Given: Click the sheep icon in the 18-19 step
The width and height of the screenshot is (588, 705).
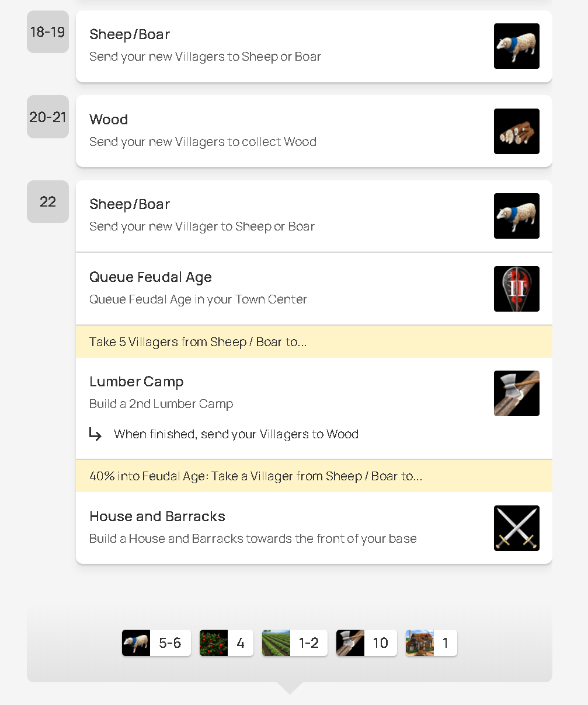Looking at the screenshot, I should [516, 46].
